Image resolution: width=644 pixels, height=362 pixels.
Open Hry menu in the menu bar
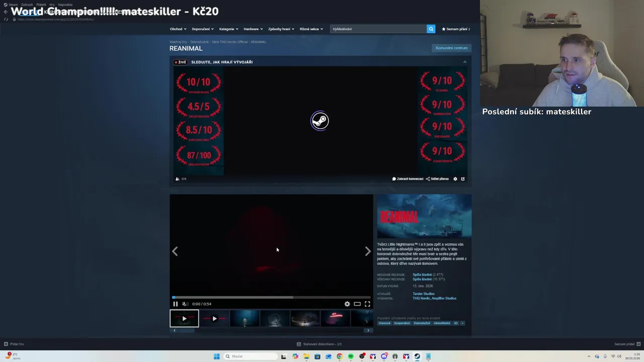coord(52,5)
